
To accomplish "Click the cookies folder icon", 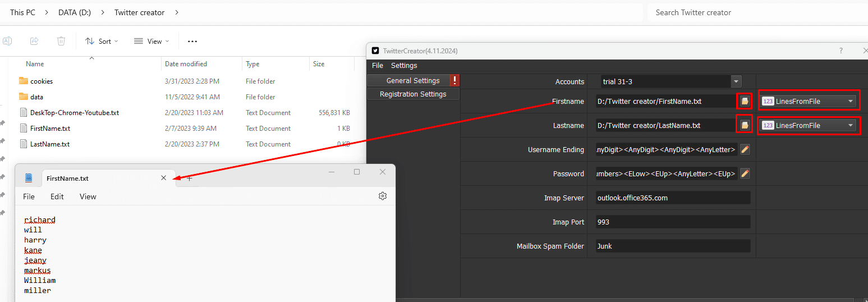I will [23, 81].
